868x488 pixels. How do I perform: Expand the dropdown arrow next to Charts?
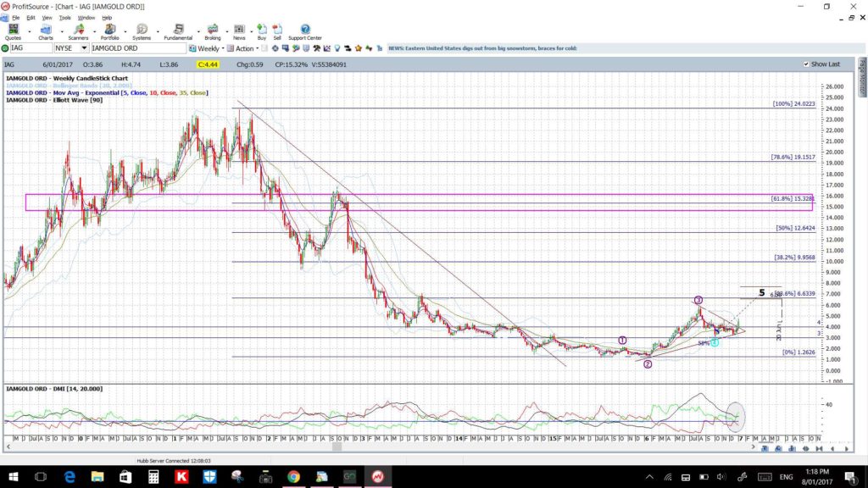61,32
